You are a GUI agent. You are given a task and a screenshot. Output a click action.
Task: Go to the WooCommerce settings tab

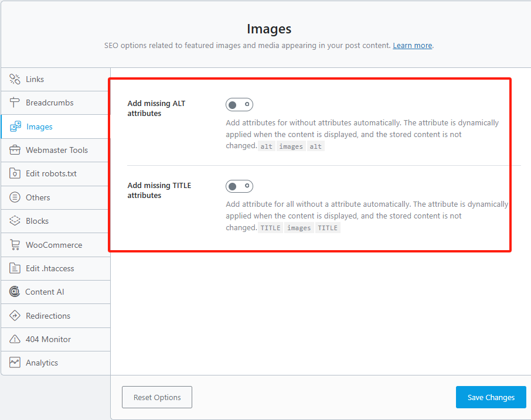coord(54,245)
